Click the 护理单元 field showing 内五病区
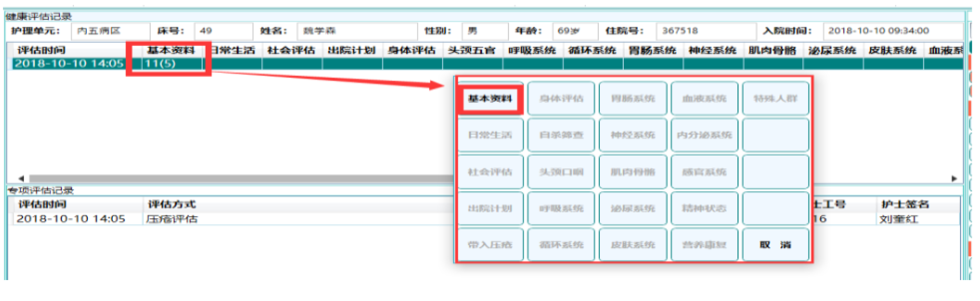Image resolution: width=980 pixels, height=301 pixels. tap(110, 31)
